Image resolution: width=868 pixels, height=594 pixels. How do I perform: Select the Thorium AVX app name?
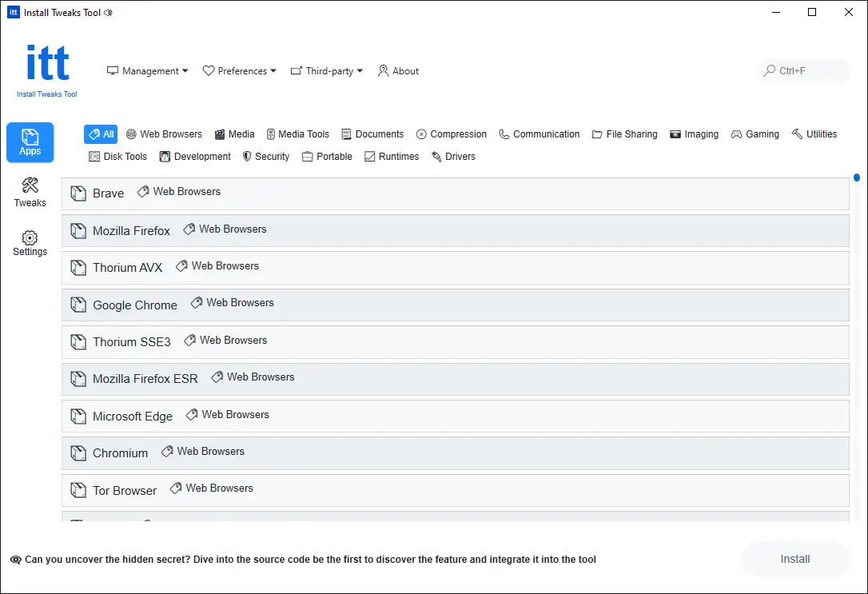[127, 268]
